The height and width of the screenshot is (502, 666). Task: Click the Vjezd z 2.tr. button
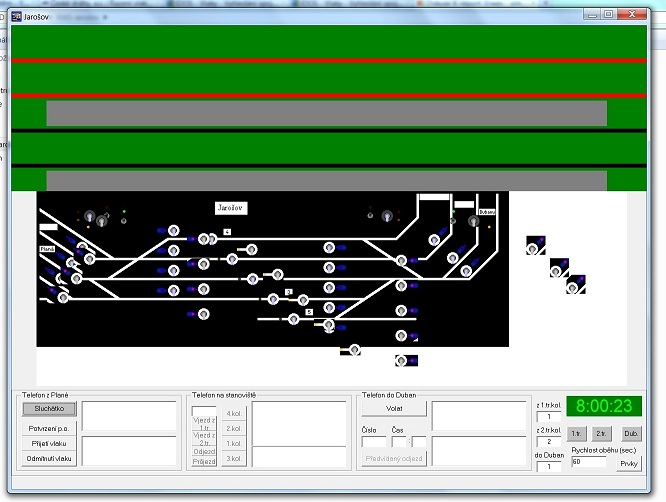pyautogui.click(x=204, y=439)
